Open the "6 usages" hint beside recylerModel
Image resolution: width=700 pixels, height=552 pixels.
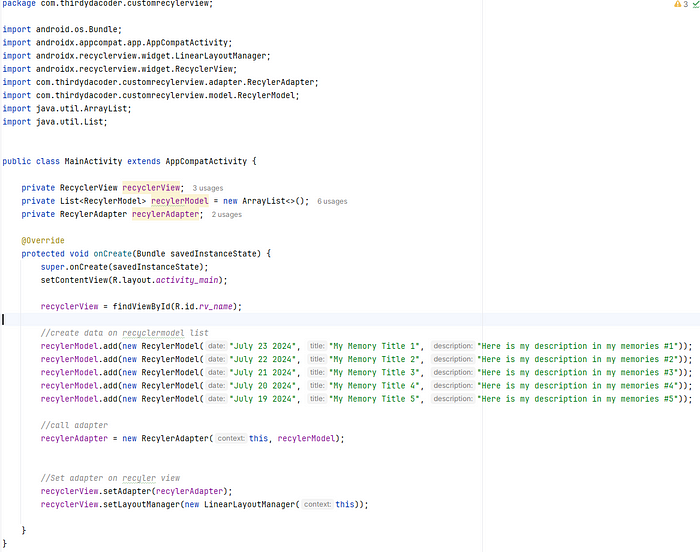(332, 201)
